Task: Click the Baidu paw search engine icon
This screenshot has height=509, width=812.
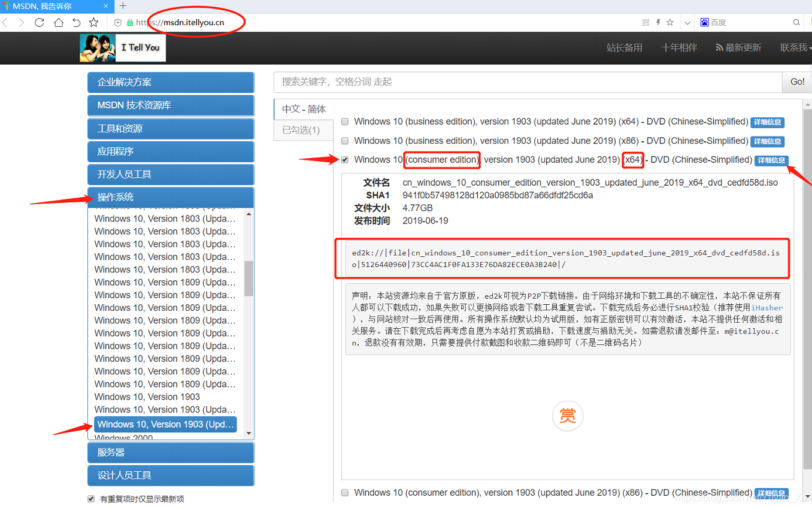Action: point(704,22)
